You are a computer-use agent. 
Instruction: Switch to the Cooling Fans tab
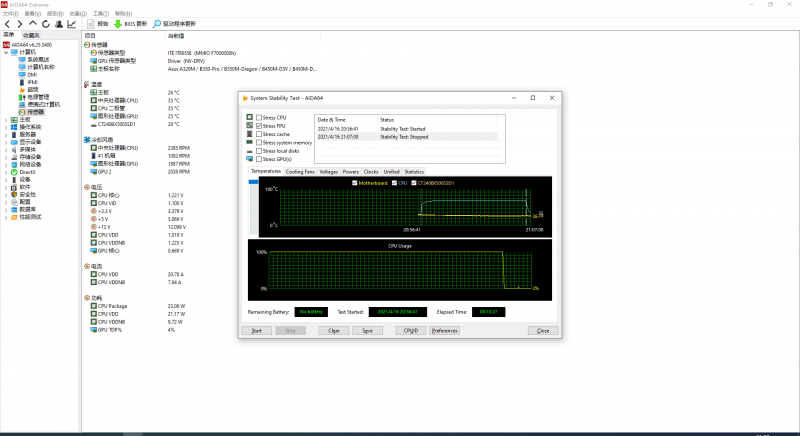[x=300, y=172]
